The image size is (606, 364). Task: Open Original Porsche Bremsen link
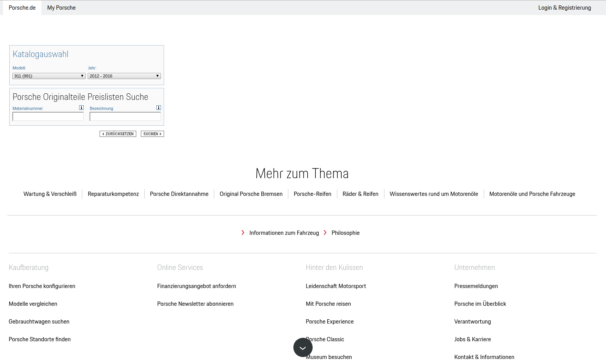click(251, 194)
